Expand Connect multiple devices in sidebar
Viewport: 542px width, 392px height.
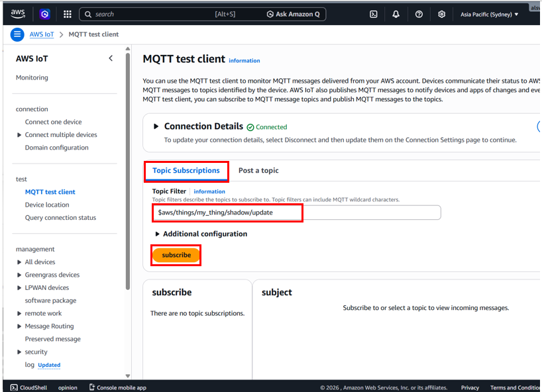pyautogui.click(x=19, y=135)
